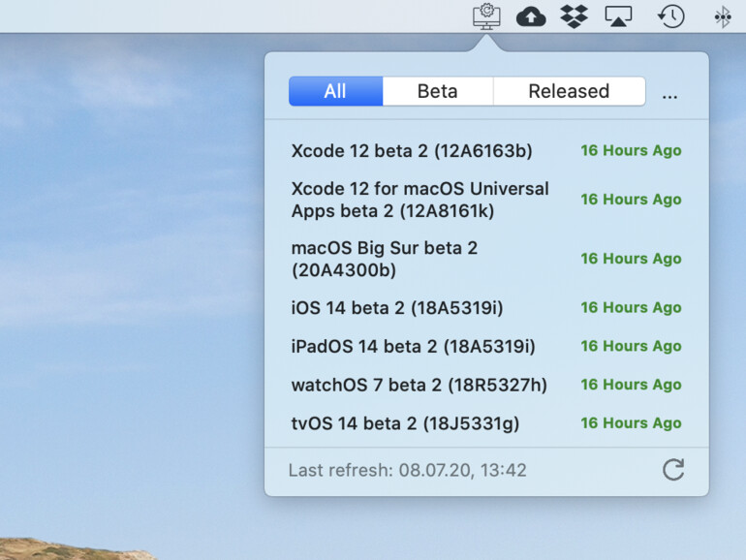746x560 pixels.
Task: Refresh the releases list with reload icon
Action: pyautogui.click(x=673, y=470)
